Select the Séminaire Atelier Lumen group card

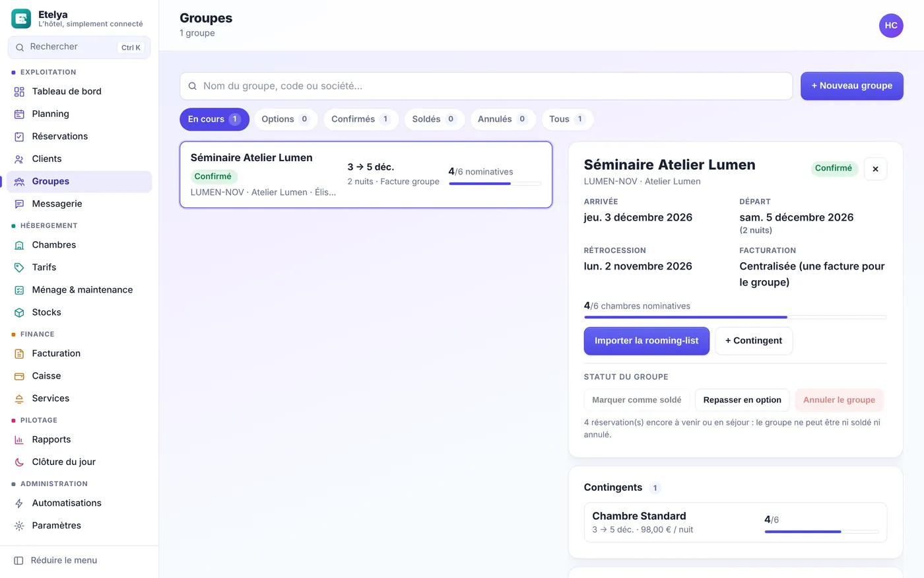pyautogui.click(x=366, y=174)
